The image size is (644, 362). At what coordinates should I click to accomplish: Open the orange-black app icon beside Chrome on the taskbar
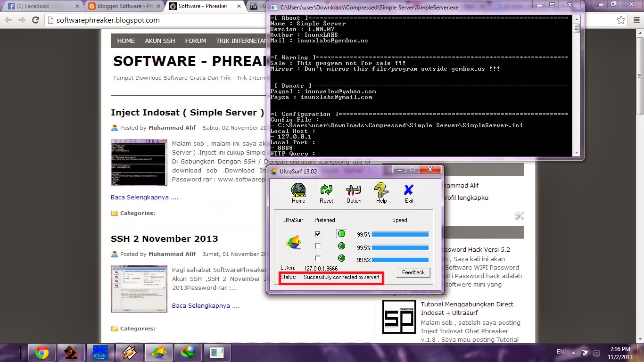(x=71, y=353)
